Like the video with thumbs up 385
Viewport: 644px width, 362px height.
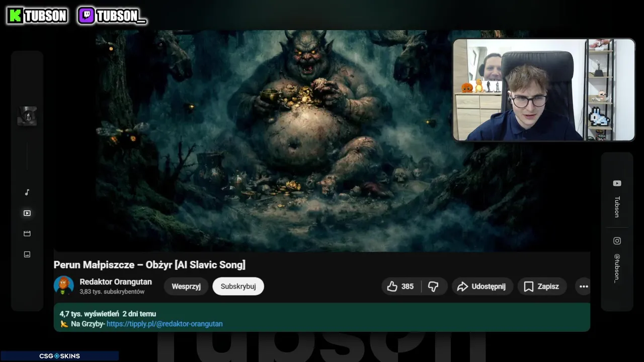click(401, 287)
